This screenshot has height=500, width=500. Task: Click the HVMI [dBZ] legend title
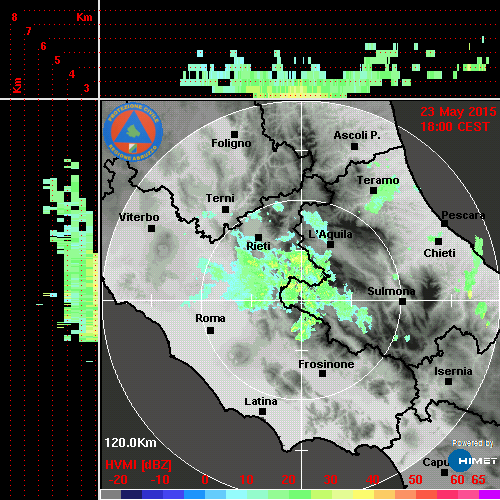click(x=138, y=465)
